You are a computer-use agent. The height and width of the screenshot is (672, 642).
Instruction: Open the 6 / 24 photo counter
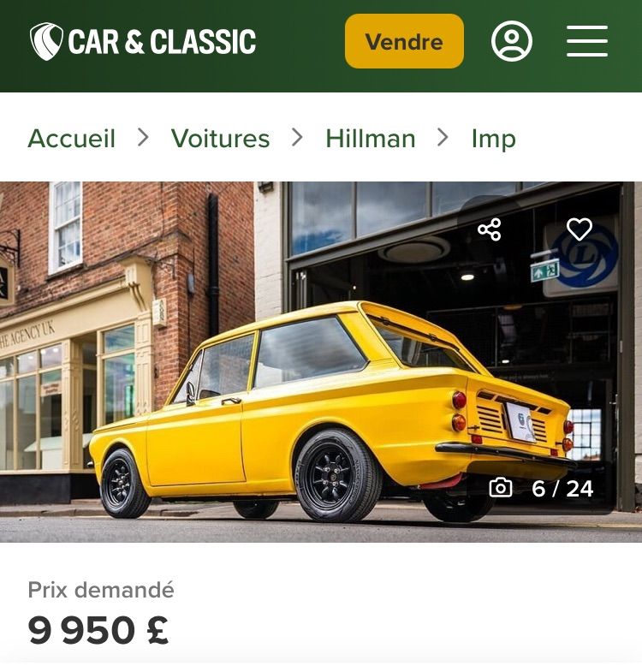[562, 489]
